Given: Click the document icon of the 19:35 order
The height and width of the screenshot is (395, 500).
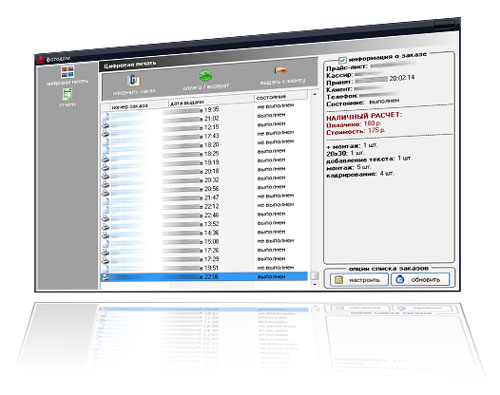Looking at the screenshot, I should point(105,116).
